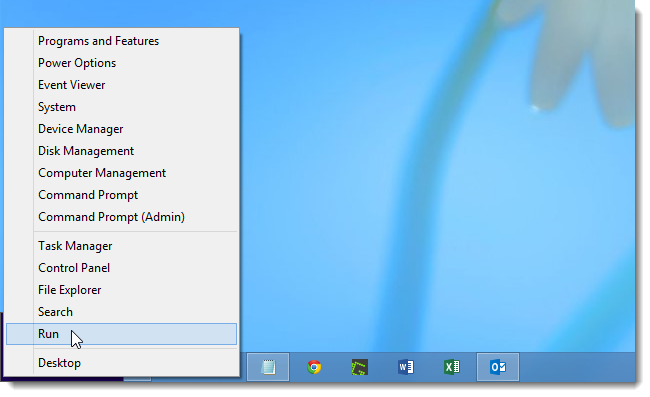
Task: Open Power Options from the menu
Action: (121, 63)
